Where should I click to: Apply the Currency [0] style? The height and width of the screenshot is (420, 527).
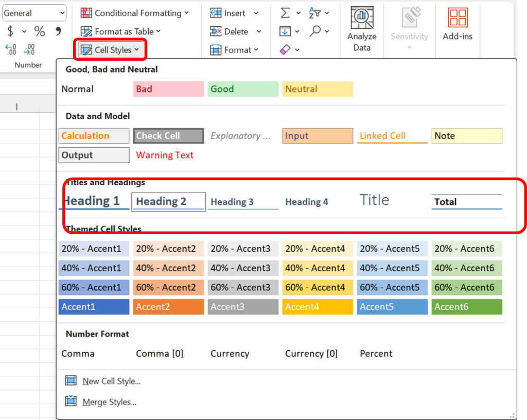tap(318, 354)
